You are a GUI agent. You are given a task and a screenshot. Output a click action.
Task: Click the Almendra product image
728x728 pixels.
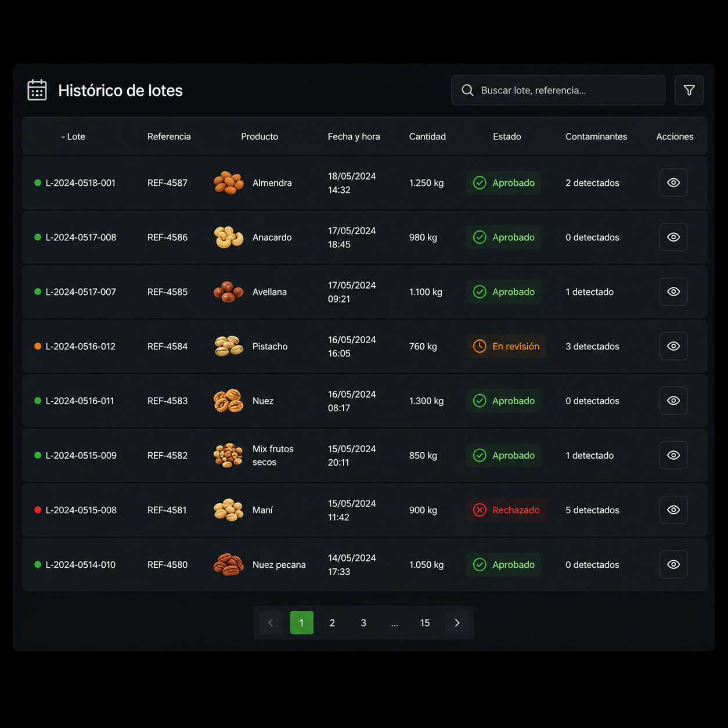[228, 183]
